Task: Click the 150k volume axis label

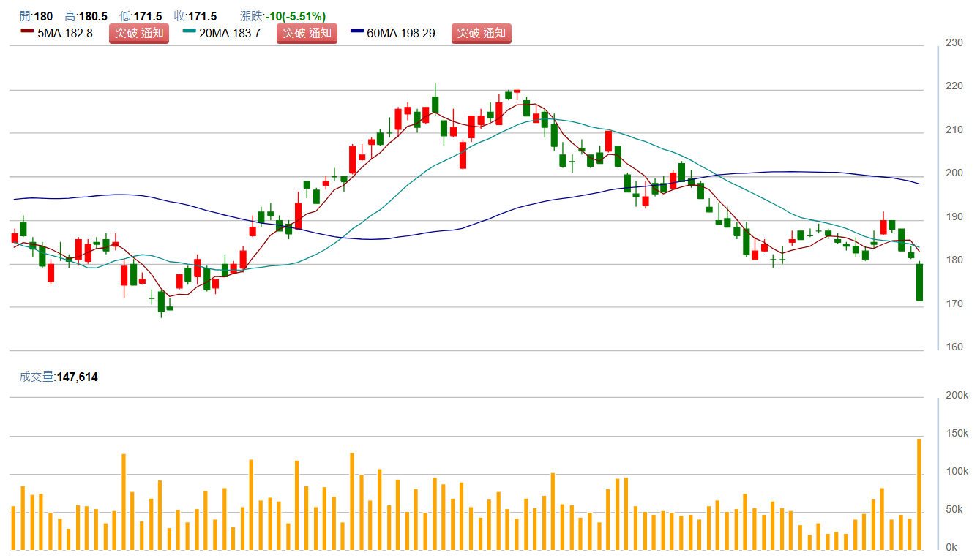Action: point(957,434)
